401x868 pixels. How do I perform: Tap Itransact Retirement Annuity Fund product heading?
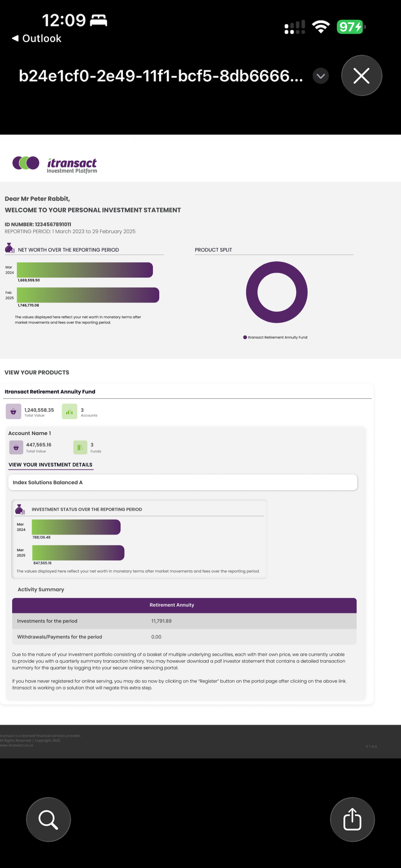(x=50, y=392)
